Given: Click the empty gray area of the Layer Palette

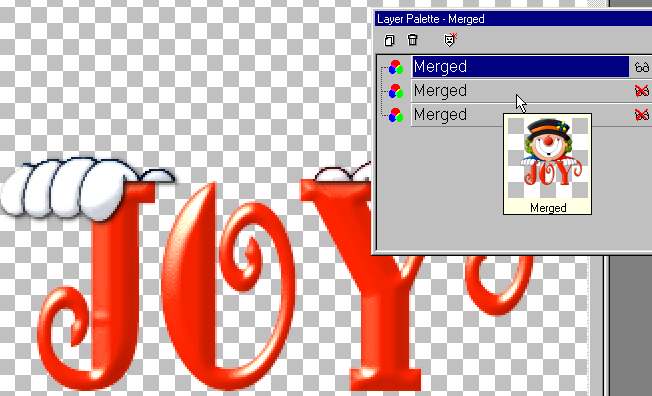Looking at the screenshot, I should [x=441, y=187].
